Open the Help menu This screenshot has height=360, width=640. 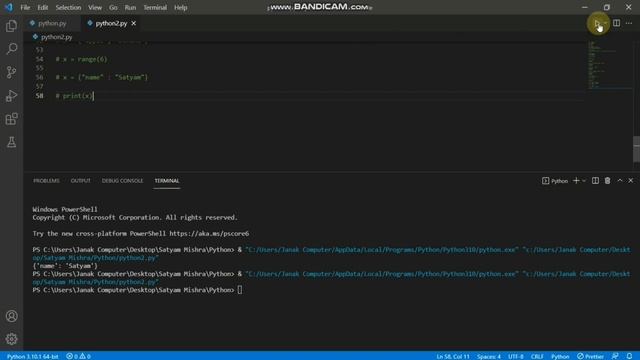pos(180,7)
